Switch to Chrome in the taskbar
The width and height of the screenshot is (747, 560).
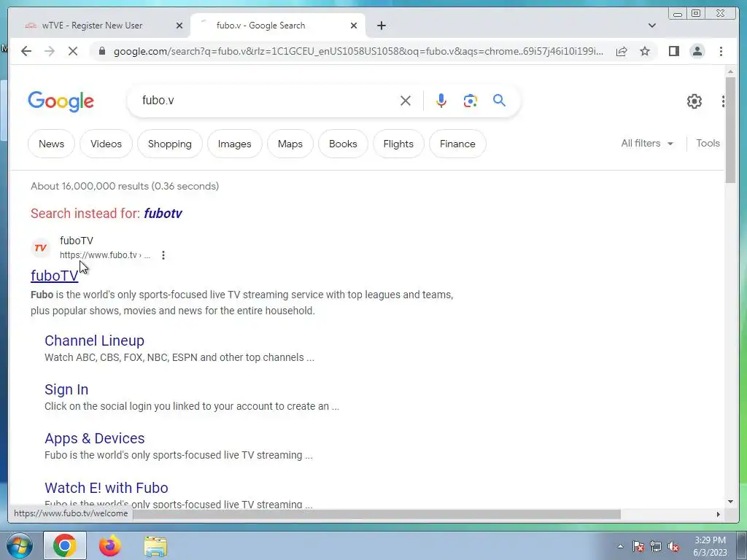(x=65, y=545)
